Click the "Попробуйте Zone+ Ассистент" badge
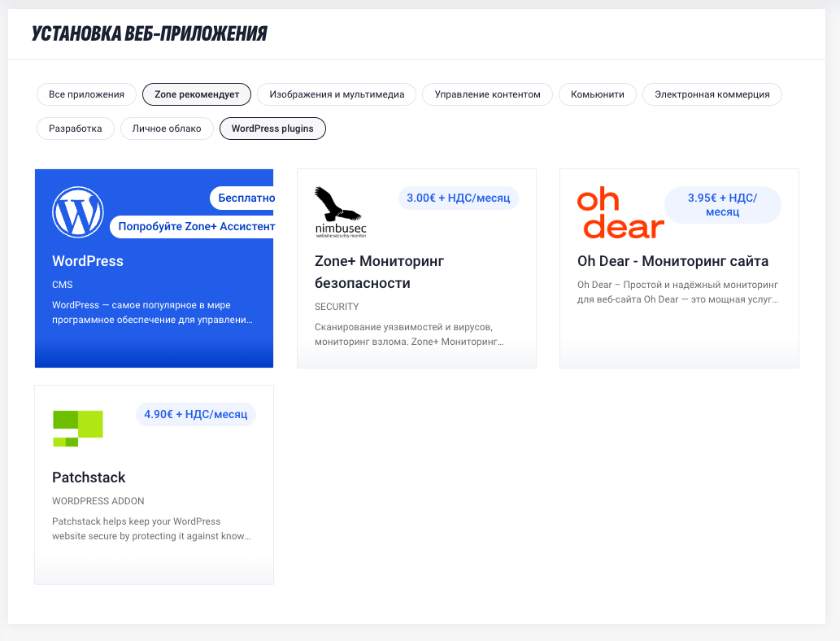 pos(195,226)
